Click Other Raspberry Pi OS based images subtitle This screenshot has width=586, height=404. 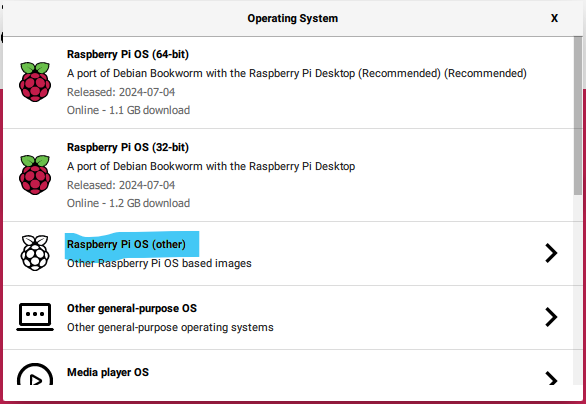(159, 263)
